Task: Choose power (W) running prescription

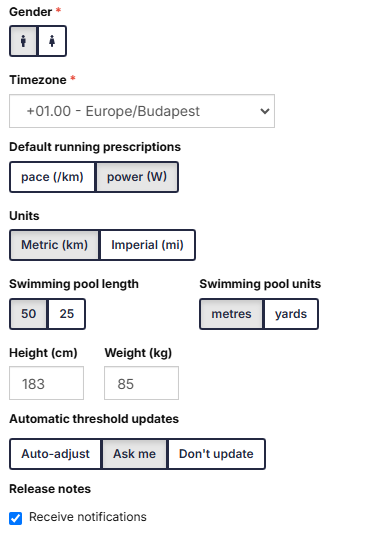Action: 137,177
